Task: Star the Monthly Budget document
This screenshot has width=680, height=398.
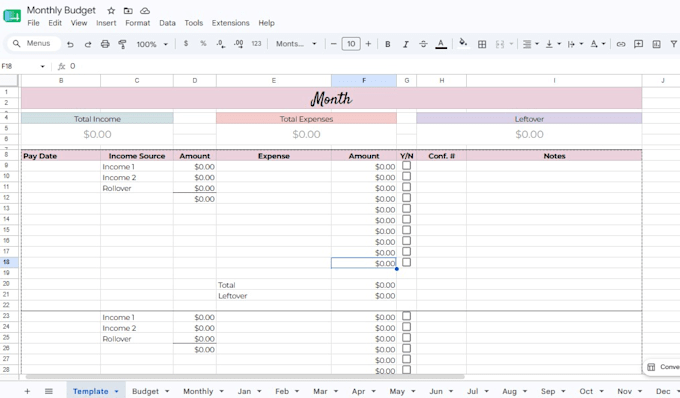Action: click(x=111, y=10)
